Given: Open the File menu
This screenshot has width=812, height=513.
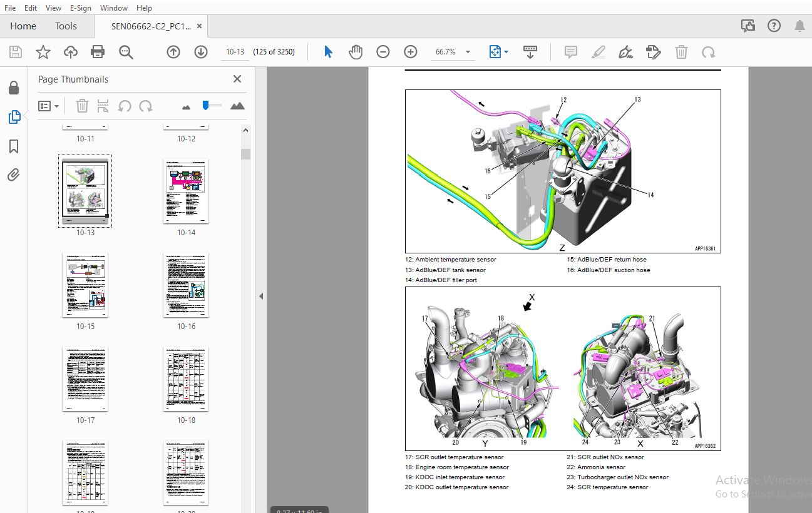Looking at the screenshot, I should coord(10,8).
